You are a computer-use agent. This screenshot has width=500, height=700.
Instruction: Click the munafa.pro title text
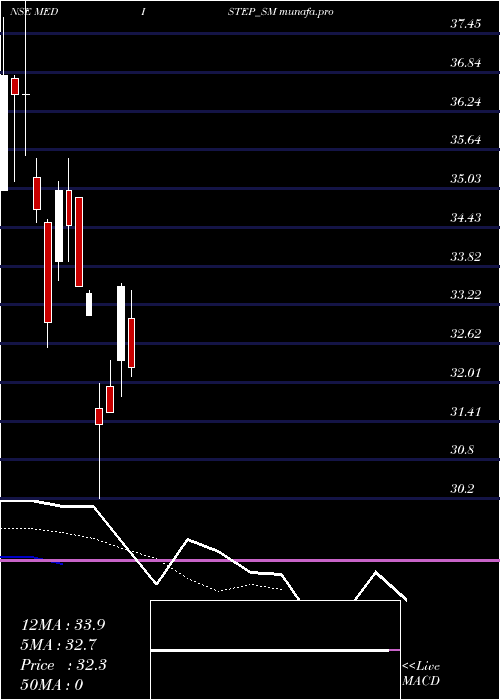(x=306, y=12)
